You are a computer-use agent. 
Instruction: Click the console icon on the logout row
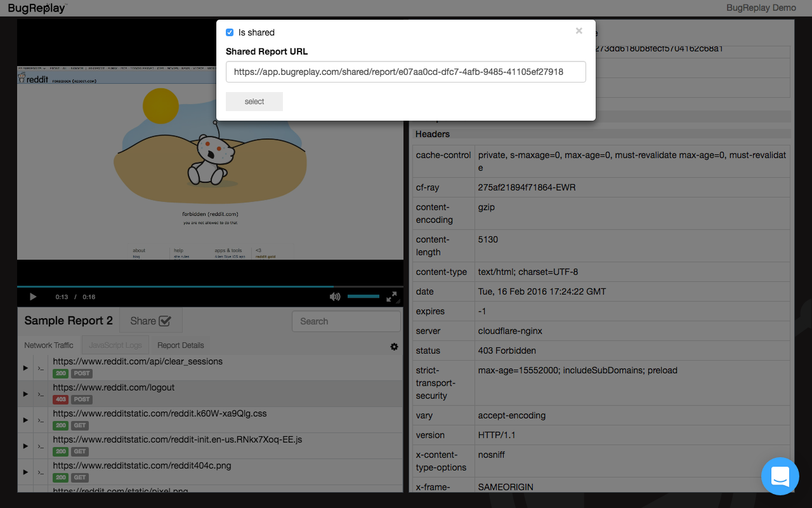coord(41,394)
